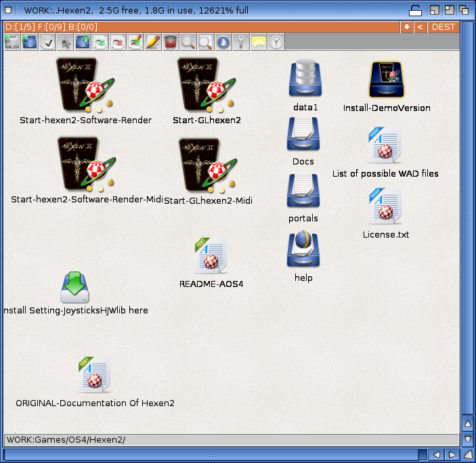The height and width of the screenshot is (463, 476).
Task: Open the help drawer with globe
Action: point(303,249)
